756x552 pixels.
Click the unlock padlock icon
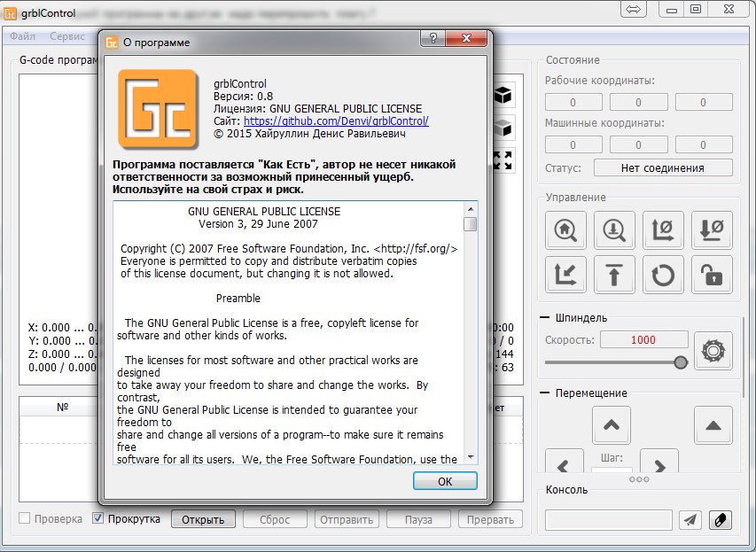pos(712,275)
